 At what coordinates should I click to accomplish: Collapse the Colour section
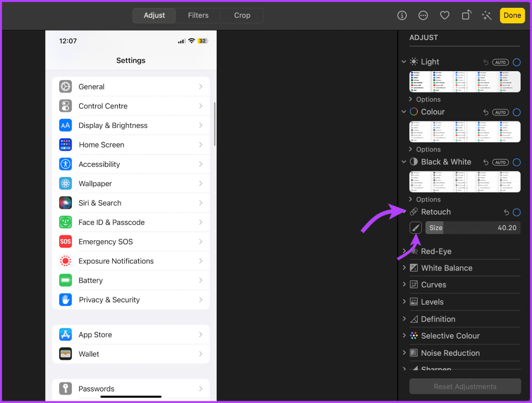(x=404, y=112)
